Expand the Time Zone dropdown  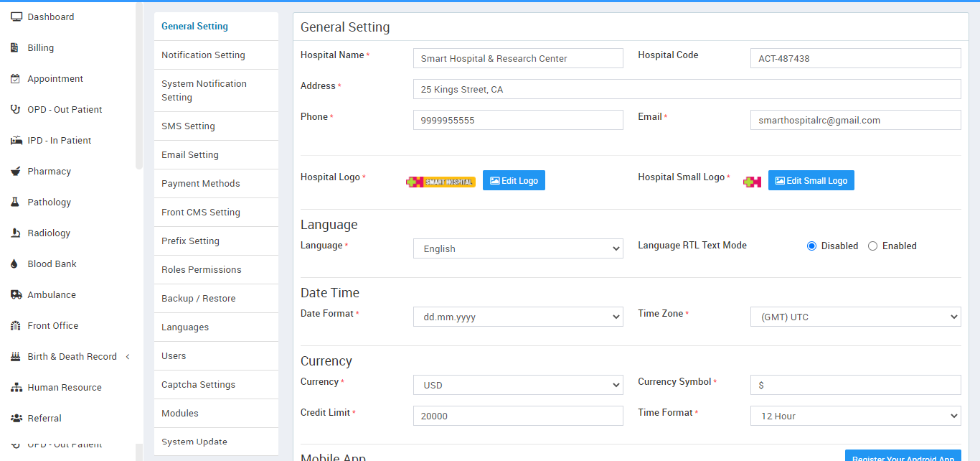pos(855,317)
